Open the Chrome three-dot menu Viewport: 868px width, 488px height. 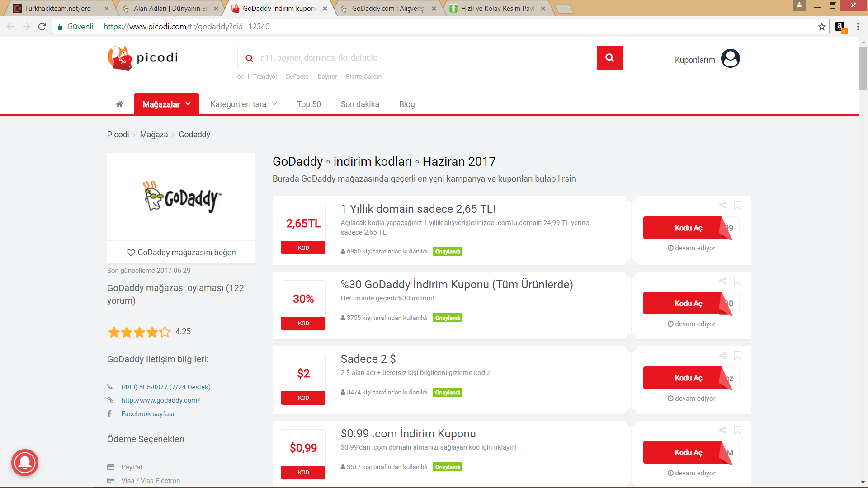(858, 27)
